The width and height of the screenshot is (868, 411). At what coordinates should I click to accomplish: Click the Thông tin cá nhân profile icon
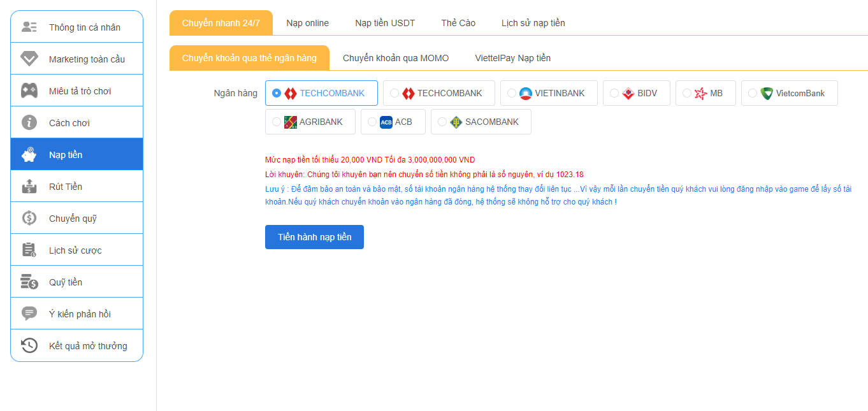click(x=29, y=27)
